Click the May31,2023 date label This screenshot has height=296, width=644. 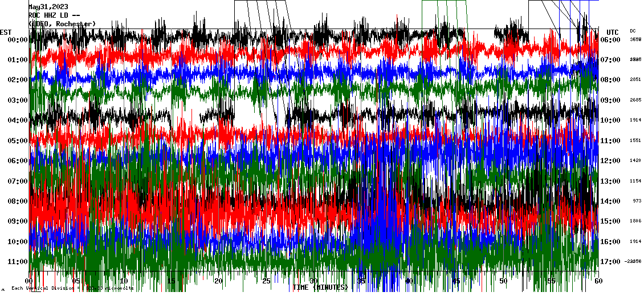(x=48, y=7)
